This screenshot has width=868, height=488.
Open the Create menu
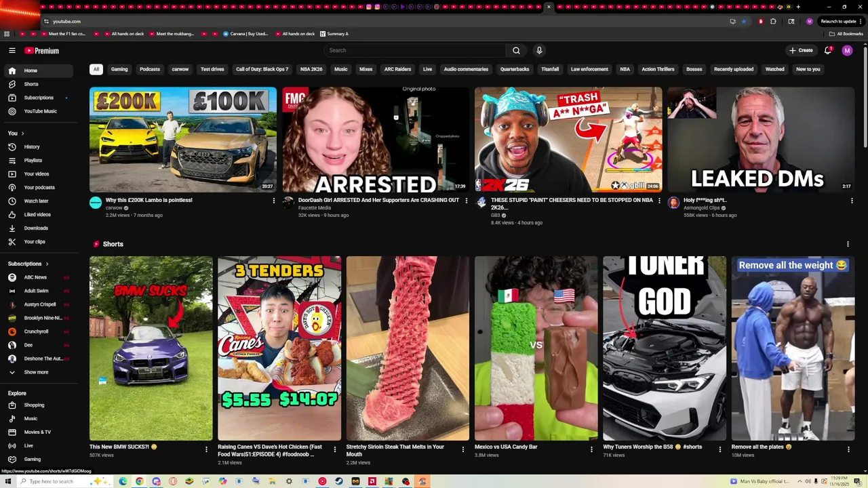pos(801,50)
